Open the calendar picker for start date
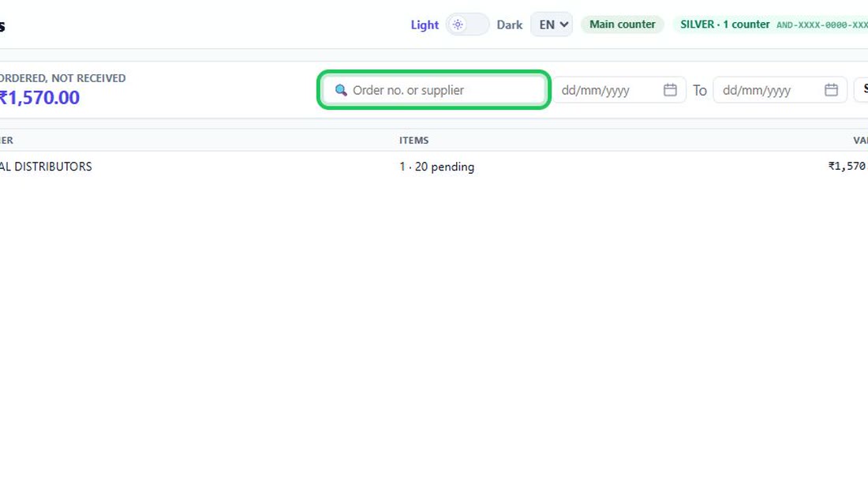This screenshot has height=488, width=868. (670, 90)
